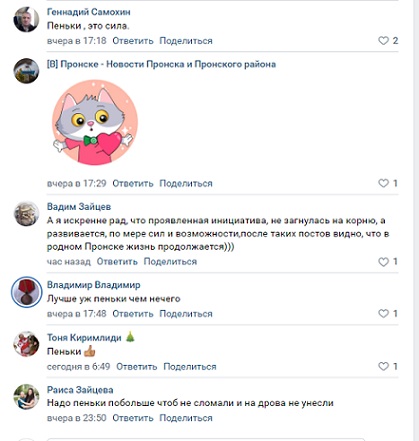Like Владимир Владимир's comment heart icon
The image size is (419, 441).
click(383, 313)
